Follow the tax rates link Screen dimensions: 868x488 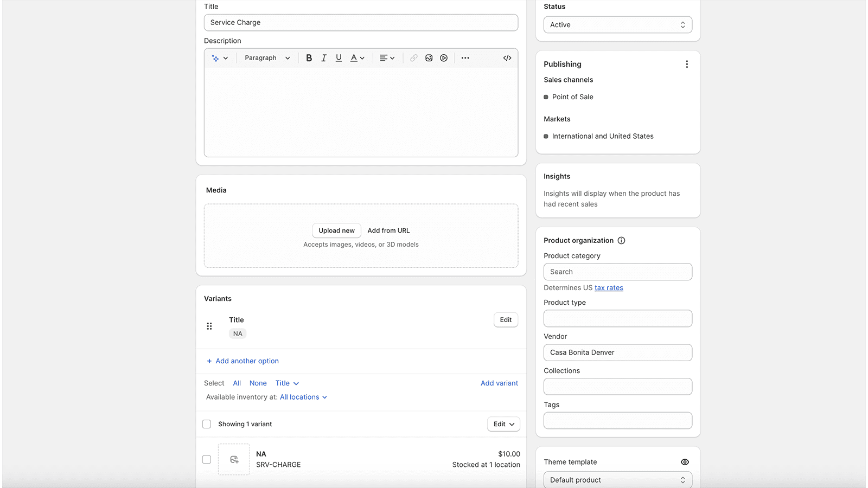609,288
